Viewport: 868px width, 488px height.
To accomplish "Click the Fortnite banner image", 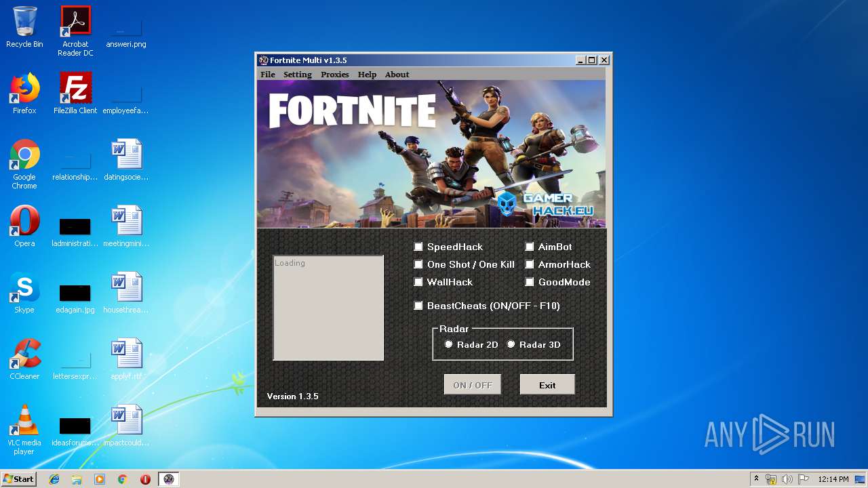I will click(x=431, y=154).
